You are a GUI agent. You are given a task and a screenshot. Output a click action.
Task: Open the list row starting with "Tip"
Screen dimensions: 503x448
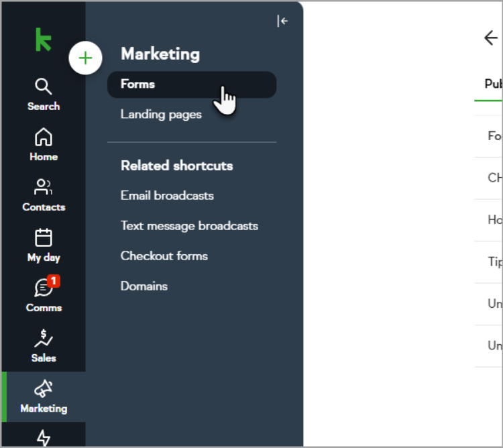point(495,262)
